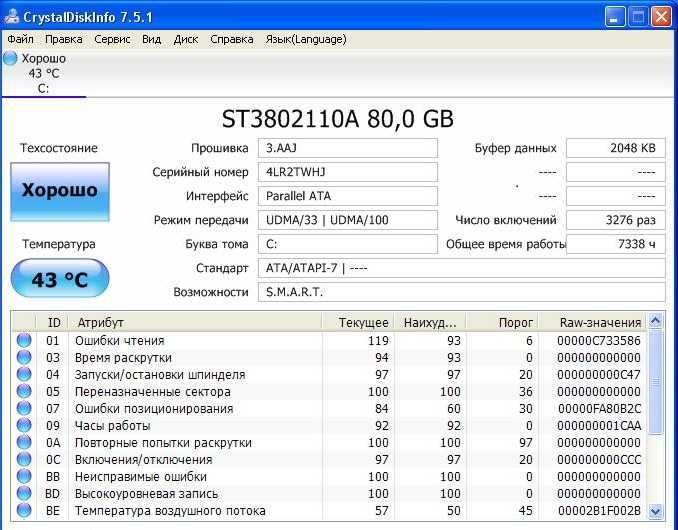The height and width of the screenshot is (530, 678).
Task: Click status orb for row 04 Запуски/остановки шпинделя
Action: click(x=24, y=374)
